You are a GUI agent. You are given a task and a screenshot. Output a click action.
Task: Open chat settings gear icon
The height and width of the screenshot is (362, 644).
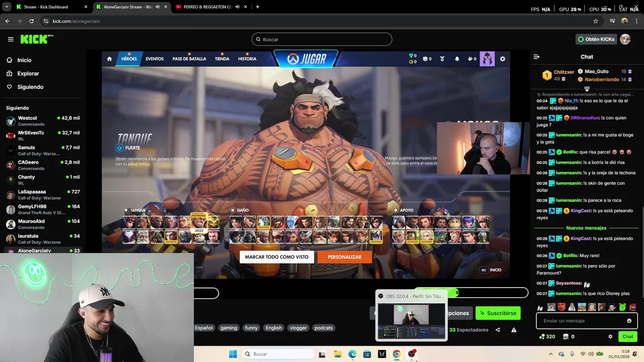610,337
